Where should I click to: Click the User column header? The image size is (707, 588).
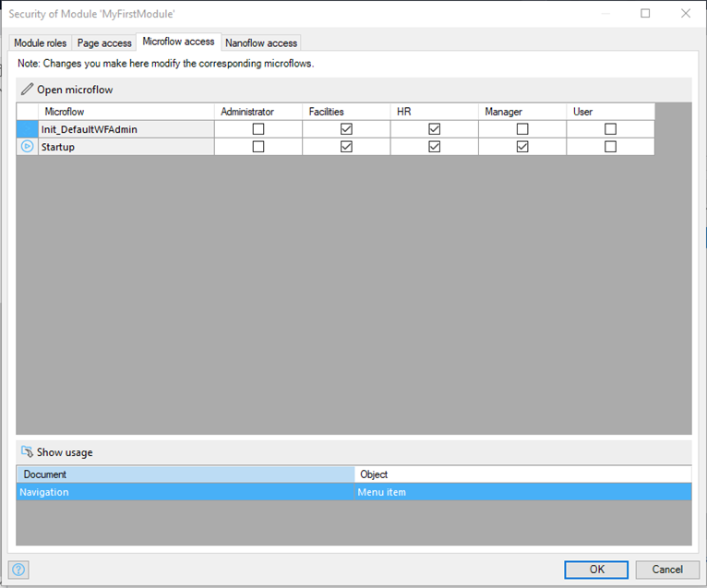point(610,112)
